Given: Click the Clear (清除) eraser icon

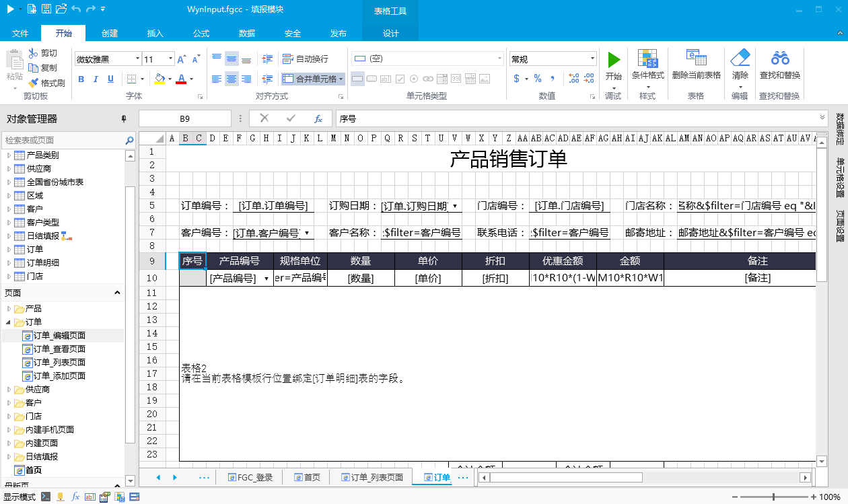Looking at the screenshot, I should coord(740,58).
